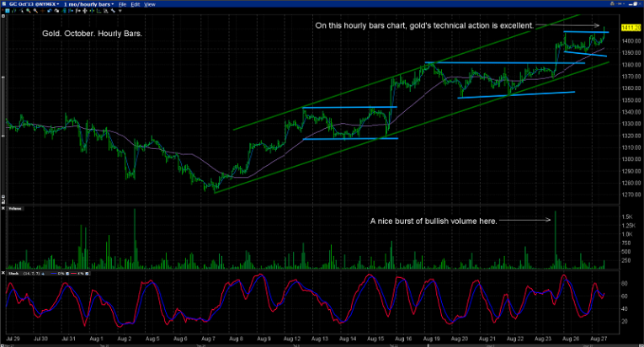644x347 pixels.
Task: Close the Stoch indicator panel using its X
Action: point(3,273)
